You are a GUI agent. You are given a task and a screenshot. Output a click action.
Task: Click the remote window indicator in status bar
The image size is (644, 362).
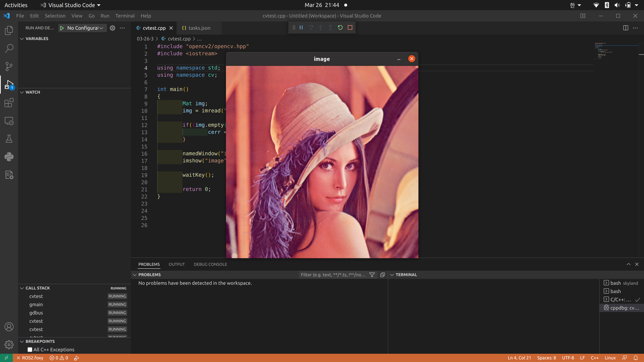pyautogui.click(x=7, y=358)
